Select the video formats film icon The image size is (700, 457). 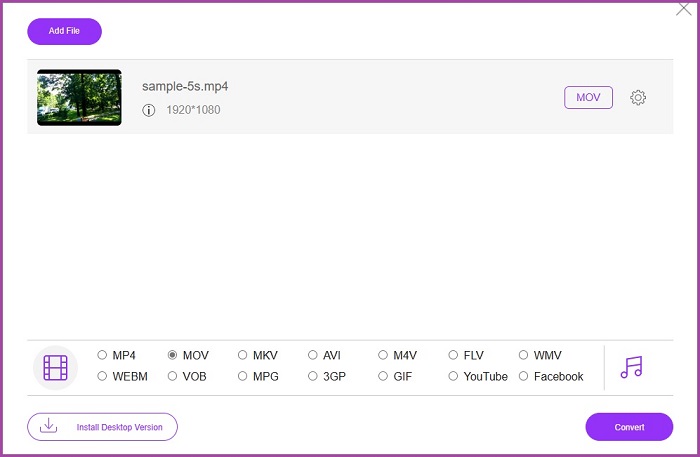(x=56, y=367)
